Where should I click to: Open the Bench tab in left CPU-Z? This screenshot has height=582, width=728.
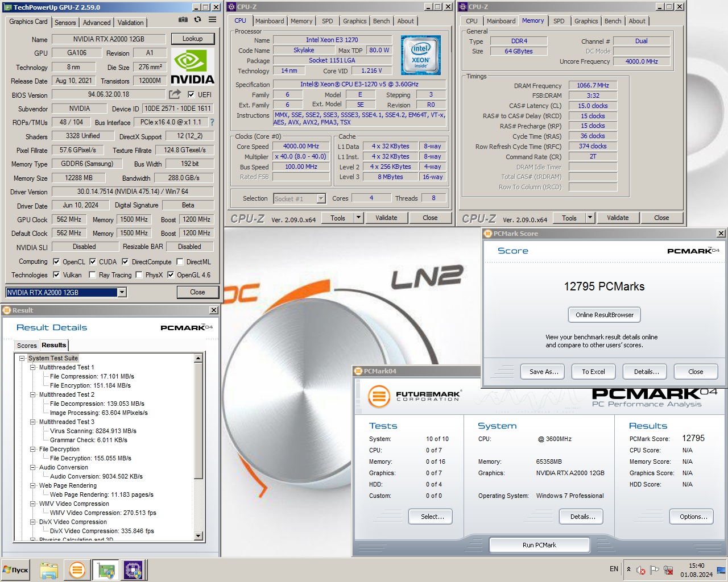[x=382, y=21]
